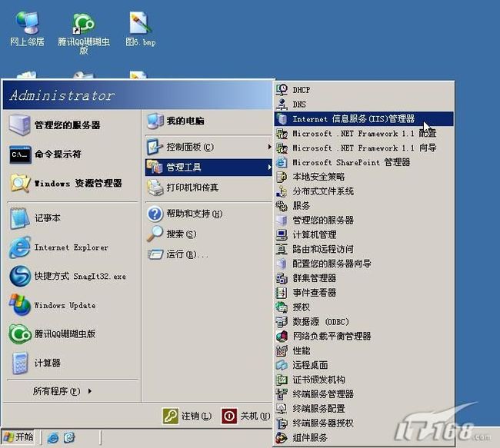The height and width of the screenshot is (448, 500).
Task: Launch Internet 信息服务(IIS)管理器
Action: click(364, 119)
